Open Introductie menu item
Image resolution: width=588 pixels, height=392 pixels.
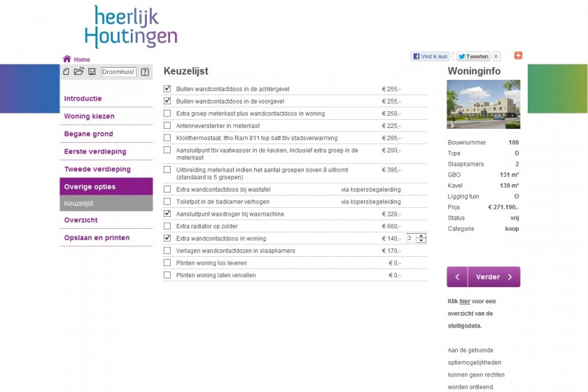point(83,99)
